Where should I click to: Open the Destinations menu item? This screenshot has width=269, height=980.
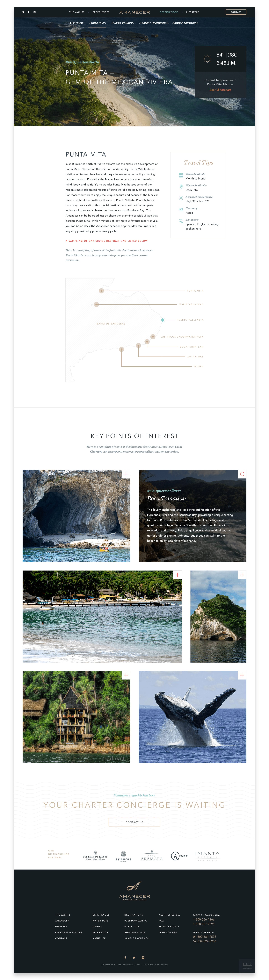[169, 12]
